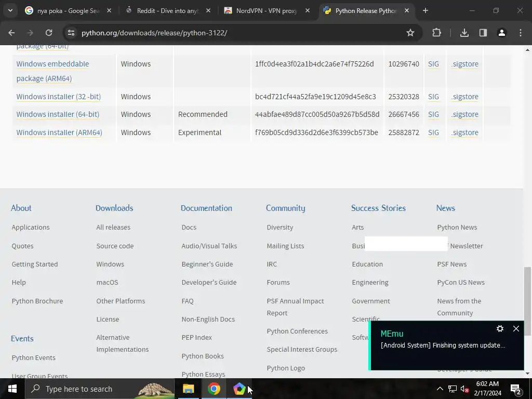Go to All releases link

pos(113,228)
